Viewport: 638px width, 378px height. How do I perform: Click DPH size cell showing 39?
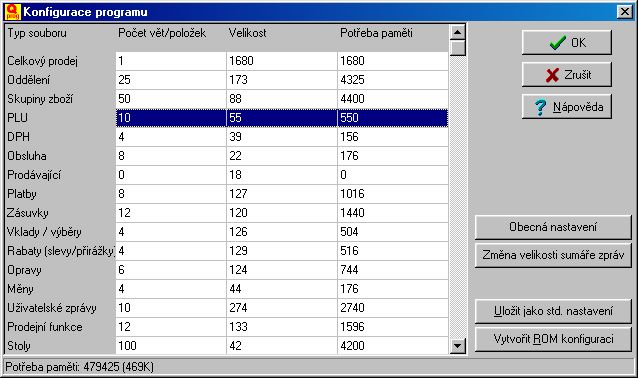[282, 137]
